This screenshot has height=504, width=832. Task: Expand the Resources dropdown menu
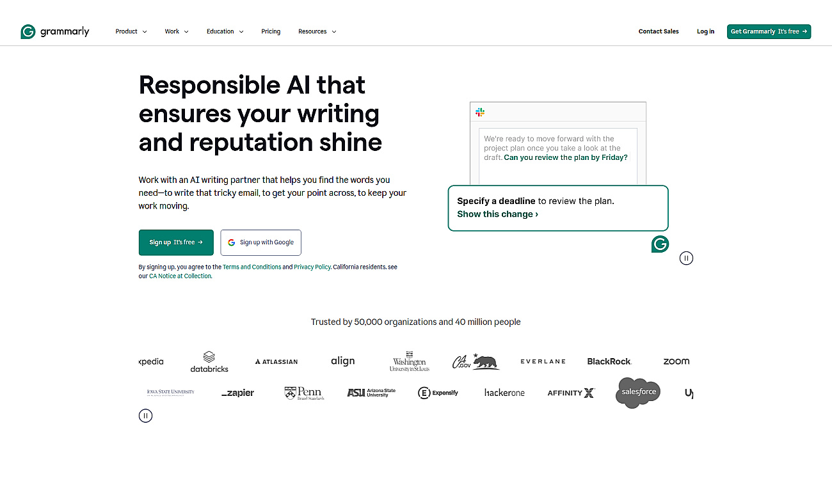tap(317, 31)
